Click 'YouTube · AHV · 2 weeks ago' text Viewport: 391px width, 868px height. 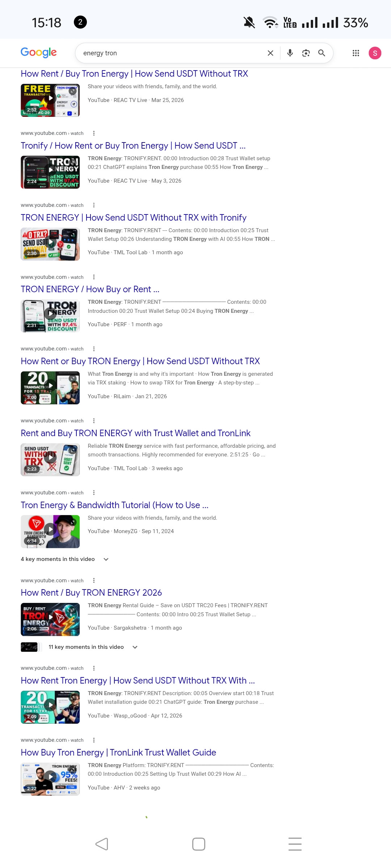tap(124, 788)
